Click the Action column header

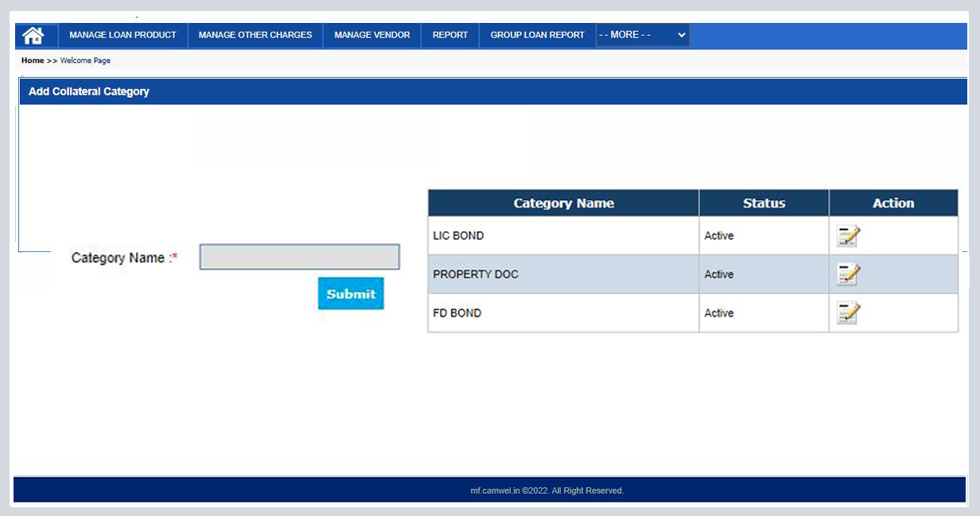click(x=893, y=203)
